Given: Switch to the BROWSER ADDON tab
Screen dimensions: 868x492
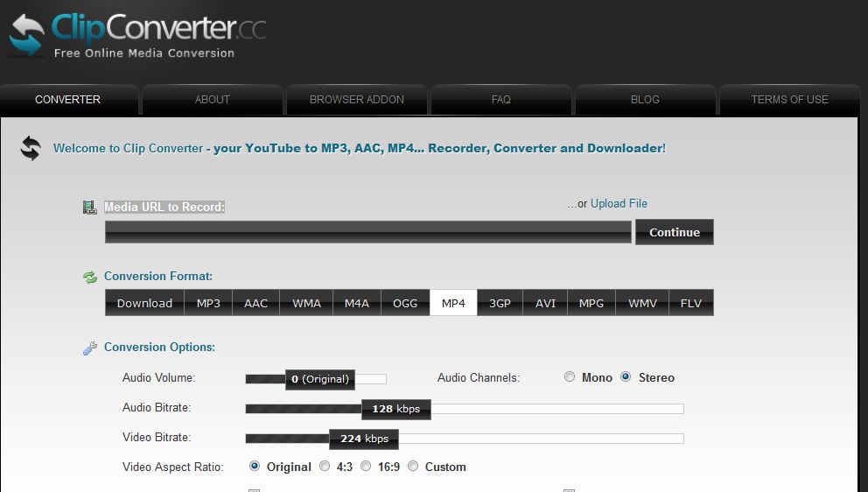Looking at the screenshot, I should point(356,100).
